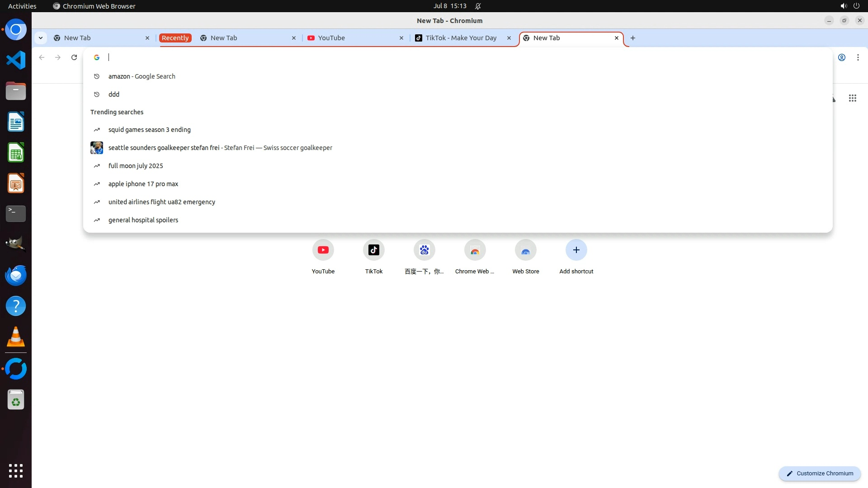The height and width of the screenshot is (488, 868).
Task: Open the Google apps grid
Action: (852, 98)
